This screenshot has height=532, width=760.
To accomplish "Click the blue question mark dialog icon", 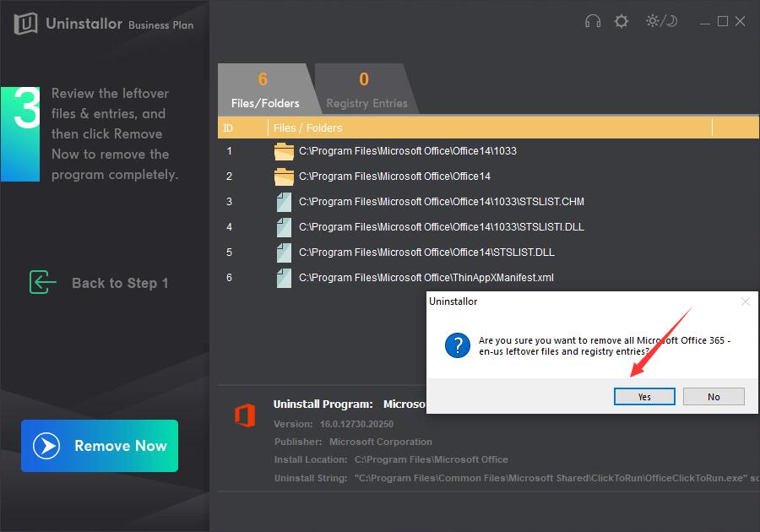I will click(x=457, y=345).
